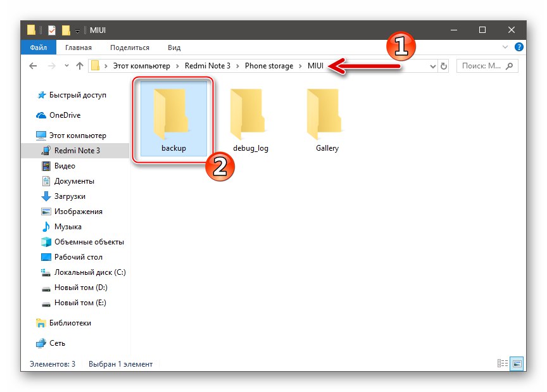Open the Вид ribbon tab
Screen dimensions: 547x392
[x=174, y=47]
